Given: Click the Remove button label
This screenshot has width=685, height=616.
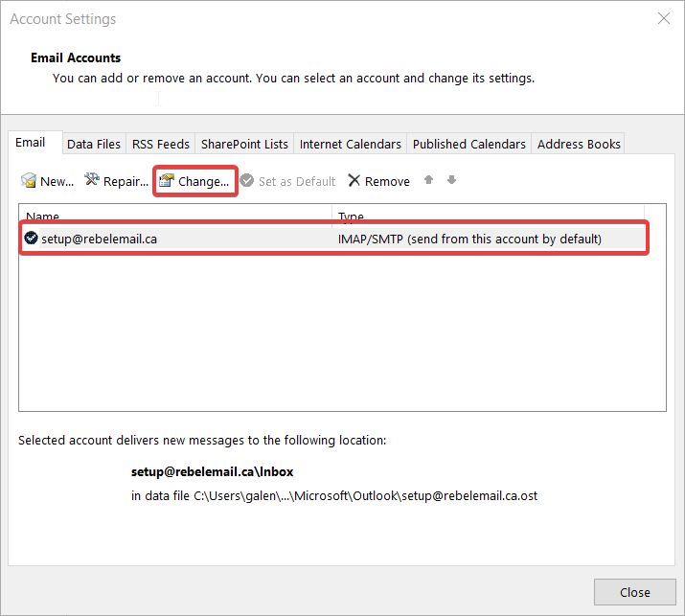Looking at the screenshot, I should pos(387,182).
